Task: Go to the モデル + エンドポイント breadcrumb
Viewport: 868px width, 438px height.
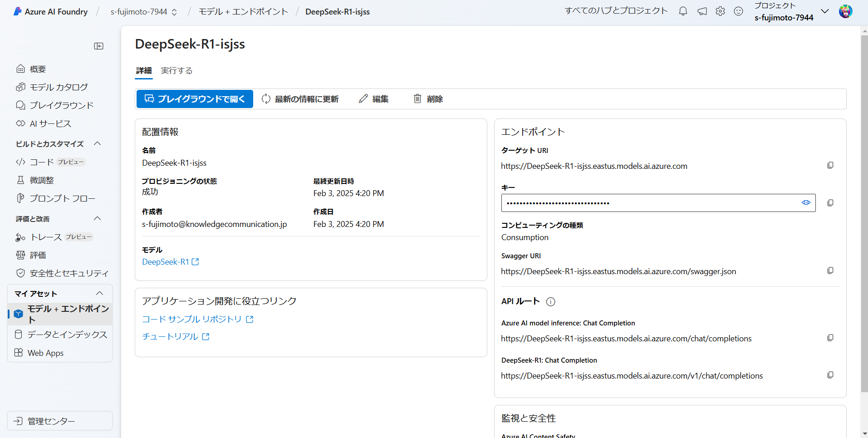Action: click(243, 12)
